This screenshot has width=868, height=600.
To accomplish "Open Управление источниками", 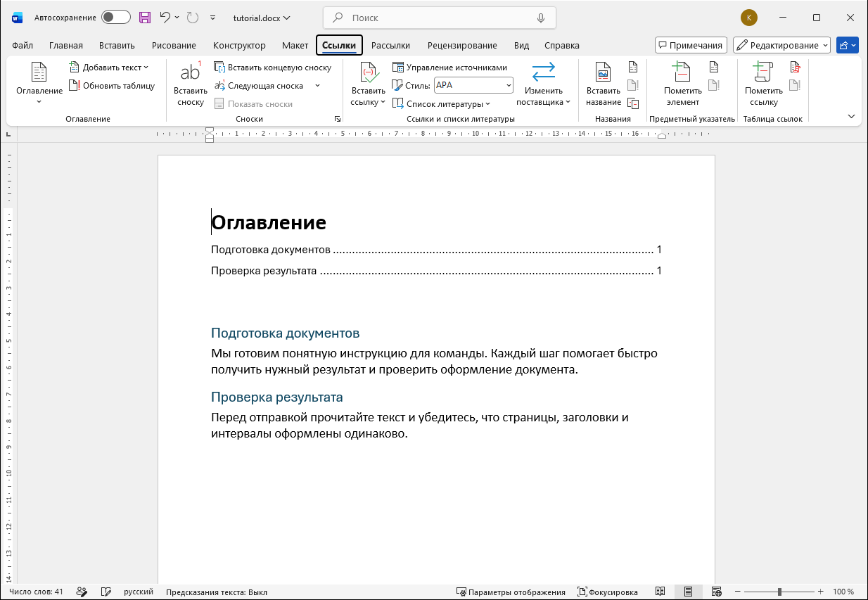I will click(449, 68).
